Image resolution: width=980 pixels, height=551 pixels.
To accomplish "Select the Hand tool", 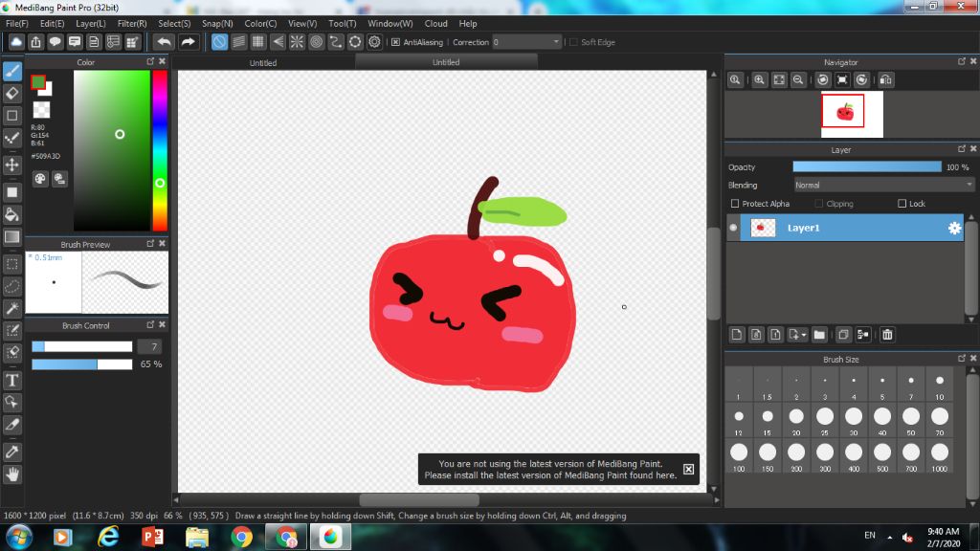I will tap(11, 474).
